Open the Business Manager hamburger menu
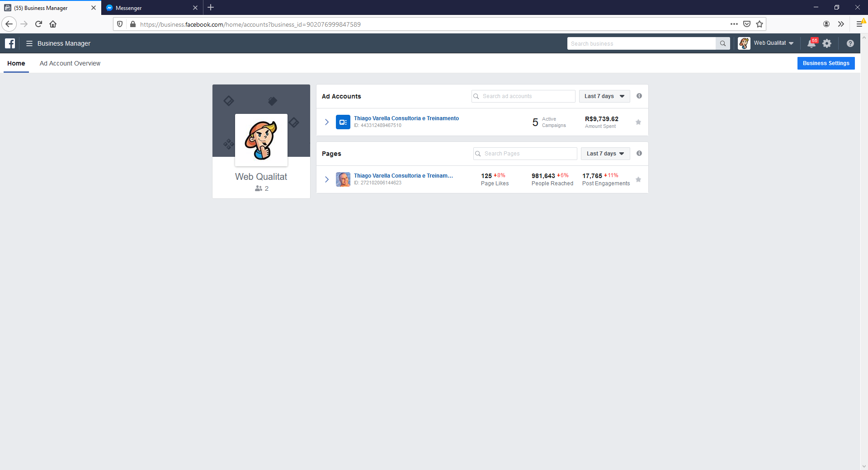 tap(29, 43)
